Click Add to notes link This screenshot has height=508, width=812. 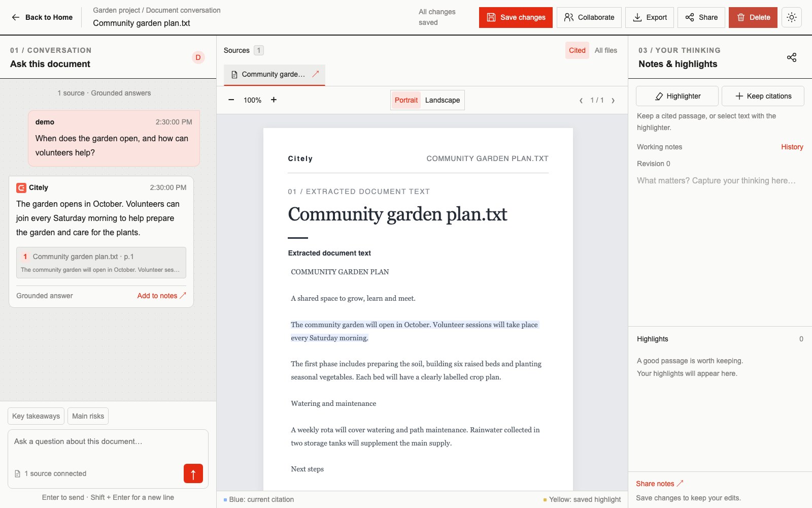click(x=162, y=296)
